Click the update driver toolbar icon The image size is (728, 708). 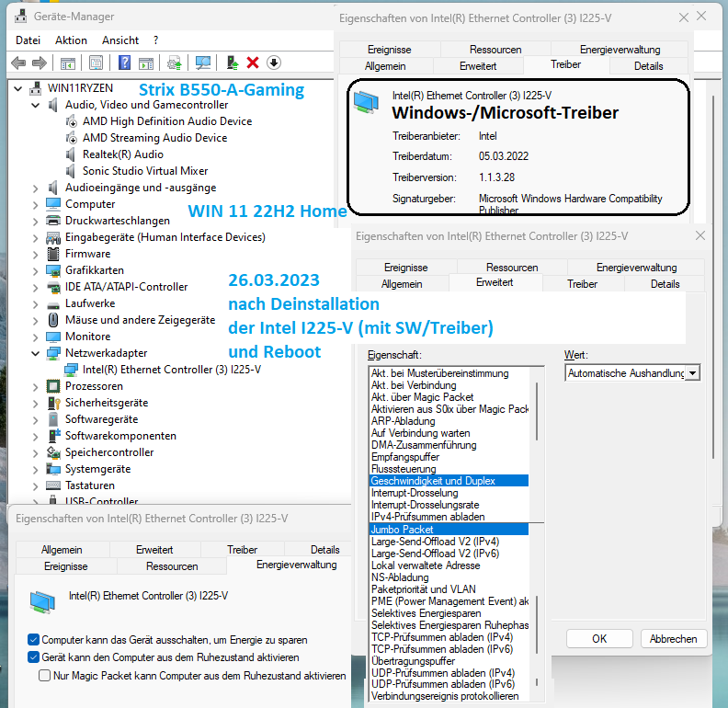click(175, 63)
